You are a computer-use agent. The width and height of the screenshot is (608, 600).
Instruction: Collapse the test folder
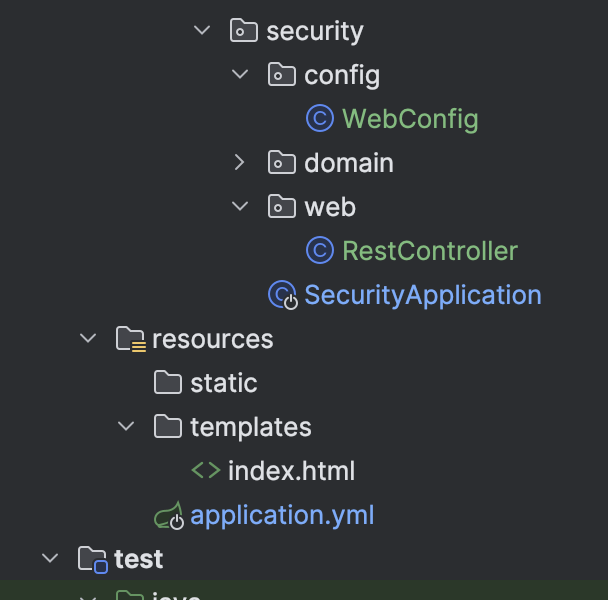pos(50,559)
